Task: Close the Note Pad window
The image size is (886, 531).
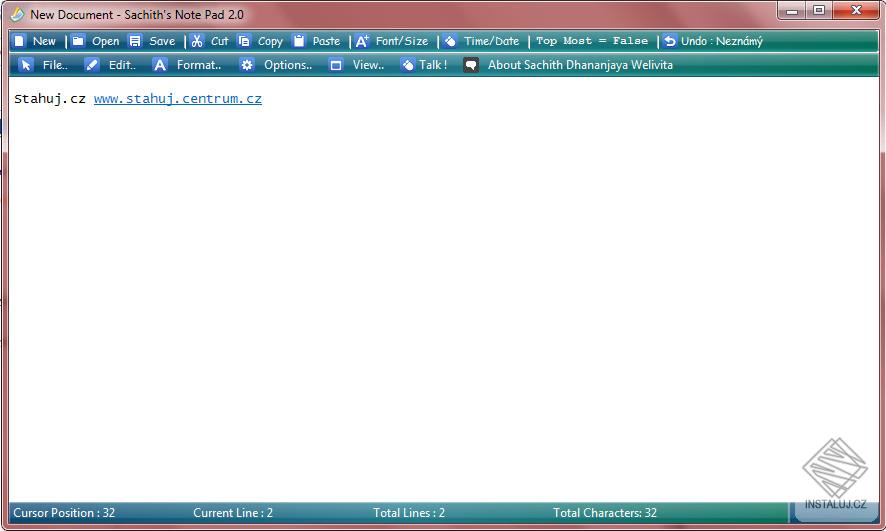Action: (x=857, y=11)
